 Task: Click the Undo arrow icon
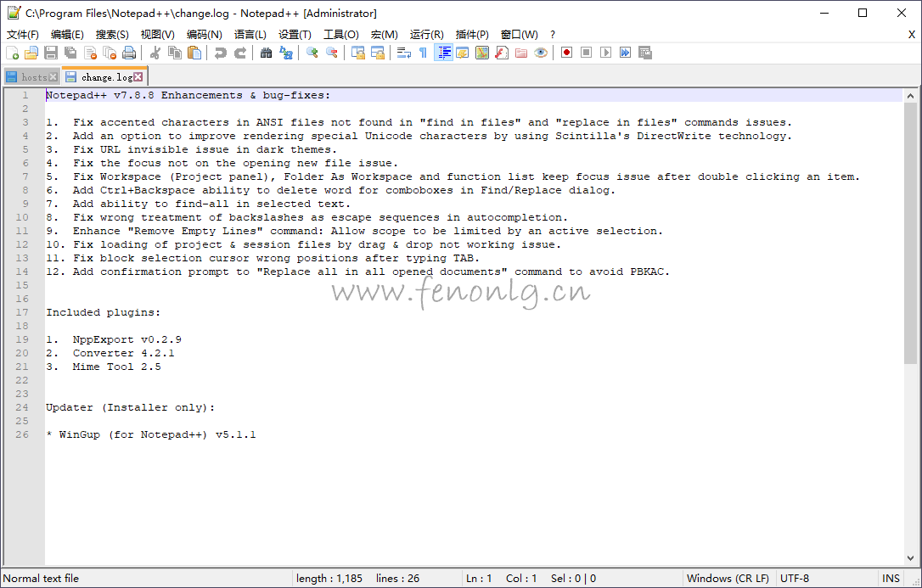(x=221, y=53)
